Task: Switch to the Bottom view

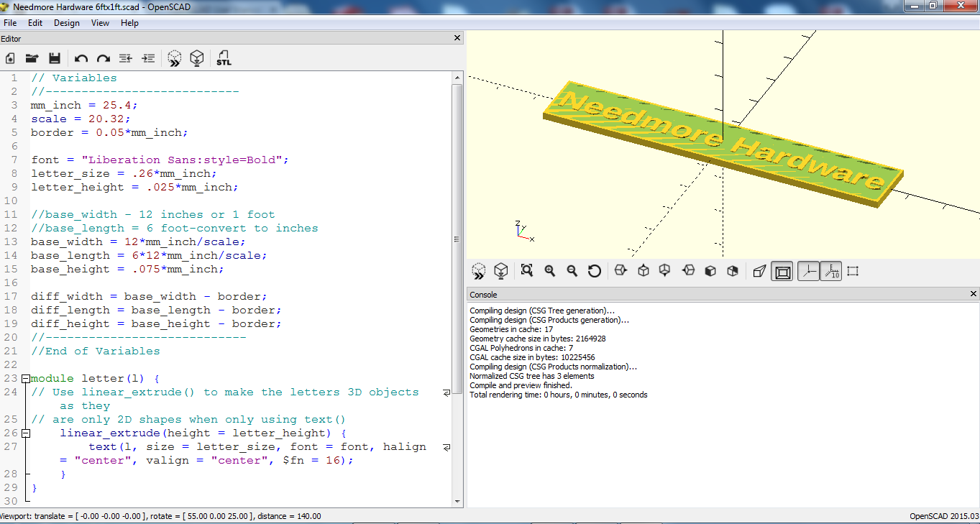Action: [666, 271]
